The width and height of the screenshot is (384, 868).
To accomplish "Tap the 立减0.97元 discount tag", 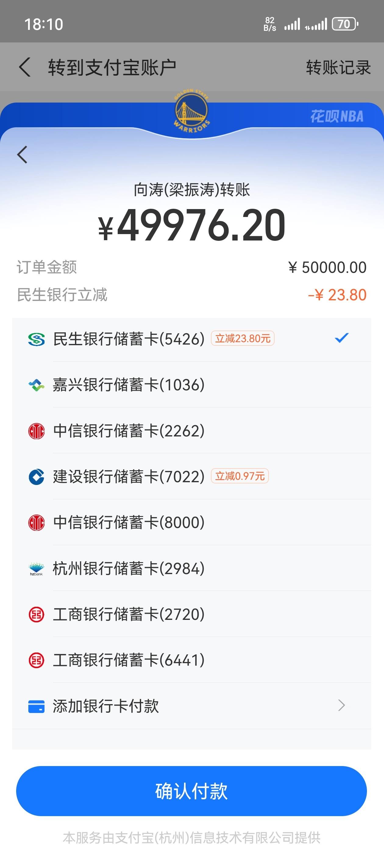I will tap(240, 476).
